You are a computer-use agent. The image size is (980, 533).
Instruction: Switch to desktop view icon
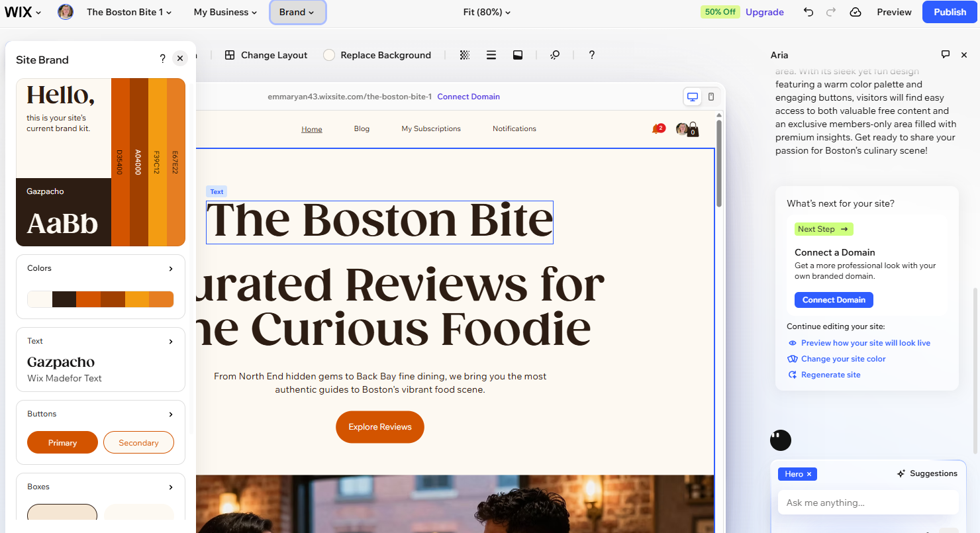[x=693, y=97]
